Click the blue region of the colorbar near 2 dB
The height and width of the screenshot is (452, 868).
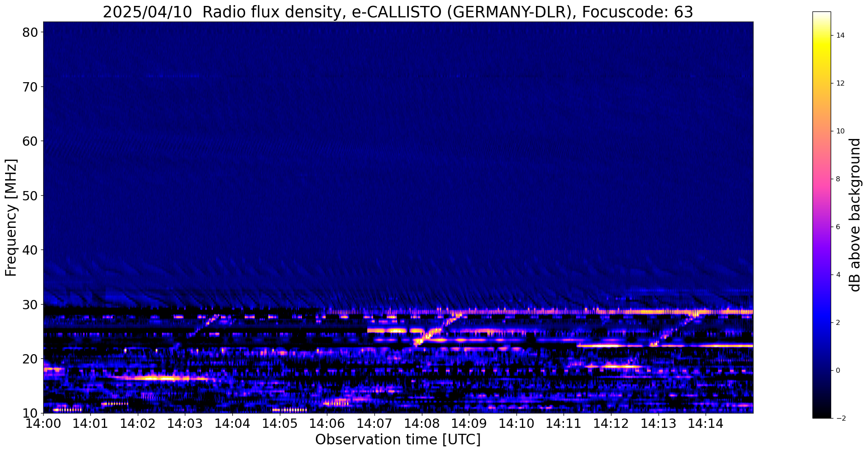[821, 323]
